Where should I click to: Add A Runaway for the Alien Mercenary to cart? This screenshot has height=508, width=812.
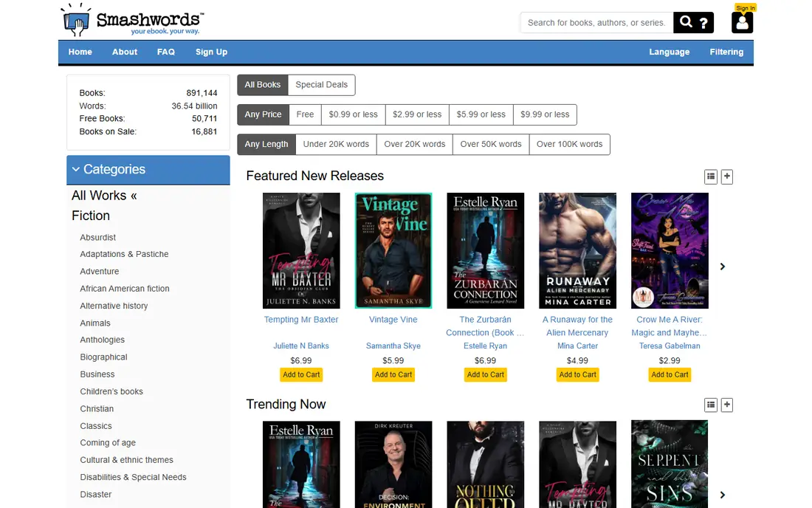click(577, 375)
